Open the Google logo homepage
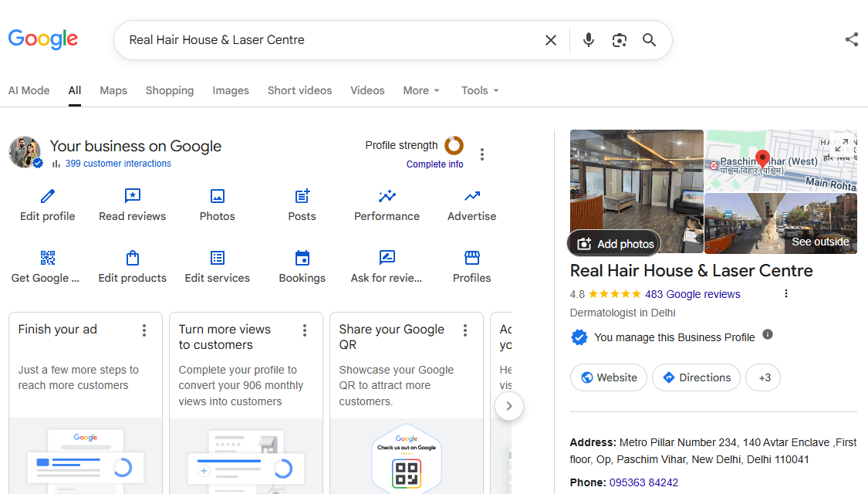This screenshot has height=494, width=868. coord(43,39)
